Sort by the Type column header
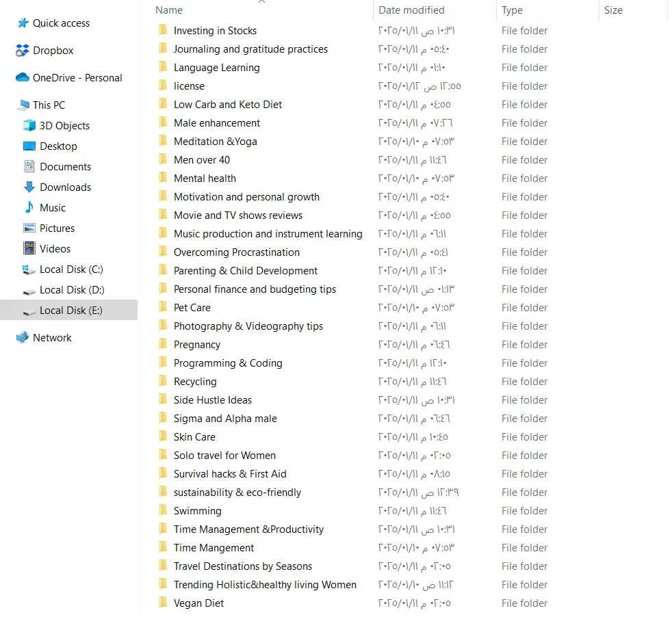Screen dimensions: 672x617 (x=512, y=10)
